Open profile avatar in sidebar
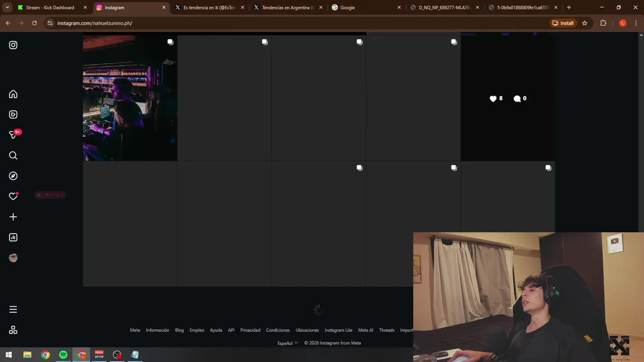The image size is (644, 362). (13, 258)
